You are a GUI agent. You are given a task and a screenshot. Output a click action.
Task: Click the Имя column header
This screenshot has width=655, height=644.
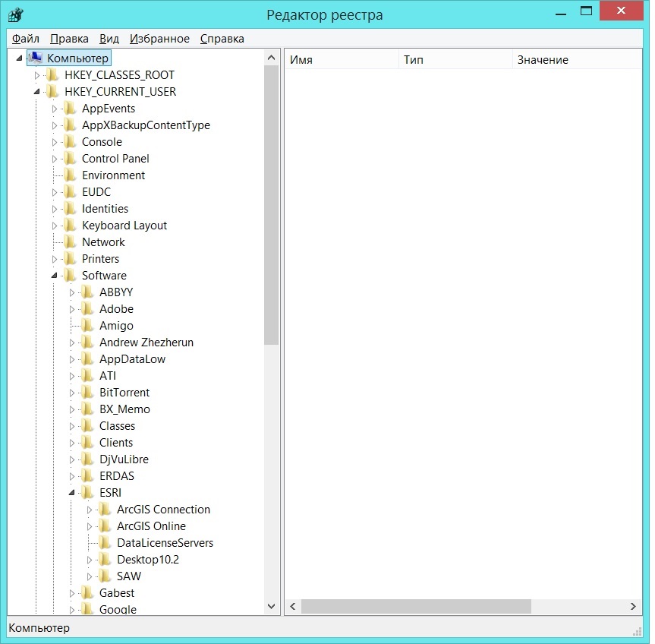[342, 60]
